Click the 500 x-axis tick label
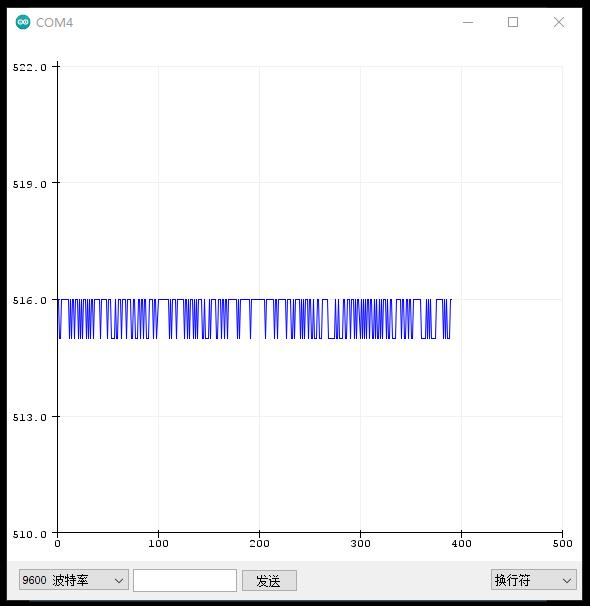590x606 pixels. (x=563, y=544)
